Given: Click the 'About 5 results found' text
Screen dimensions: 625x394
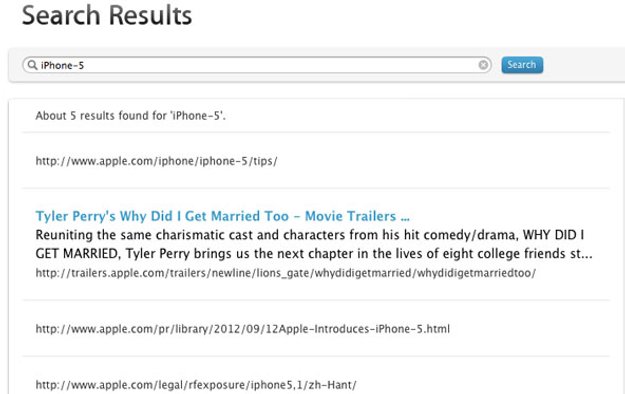Looking at the screenshot, I should click(130, 116).
